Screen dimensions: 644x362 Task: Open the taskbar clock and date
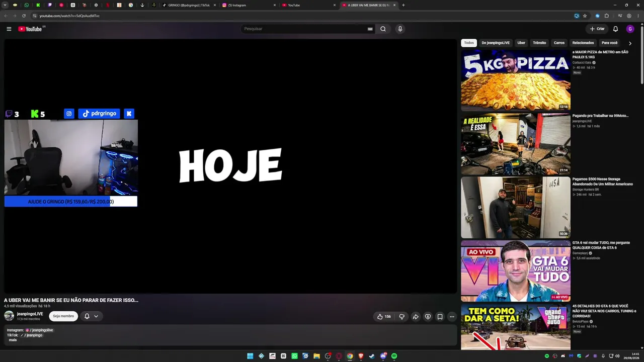[x=631, y=356]
